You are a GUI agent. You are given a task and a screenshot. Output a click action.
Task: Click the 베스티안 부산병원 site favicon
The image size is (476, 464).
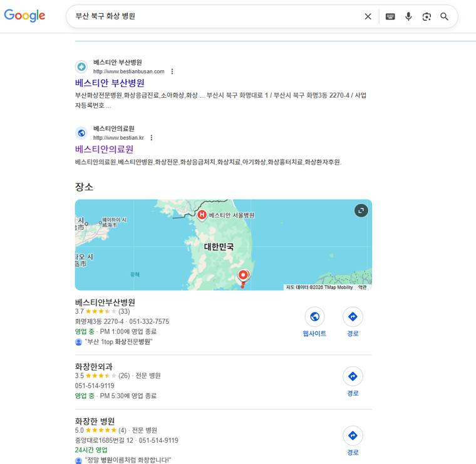pyautogui.click(x=81, y=66)
